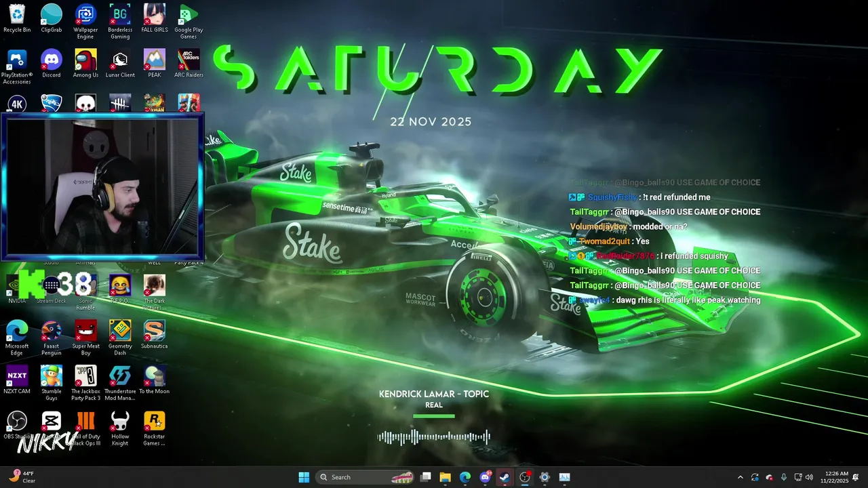Screen dimensions: 868x488
Task: Select the FALL GIRLS desktop icon
Action: [155, 18]
